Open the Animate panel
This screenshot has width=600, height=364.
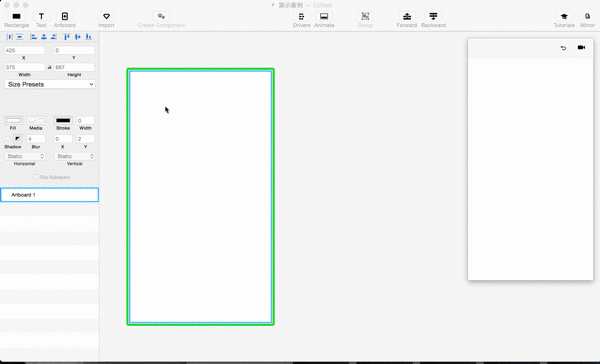[324, 16]
